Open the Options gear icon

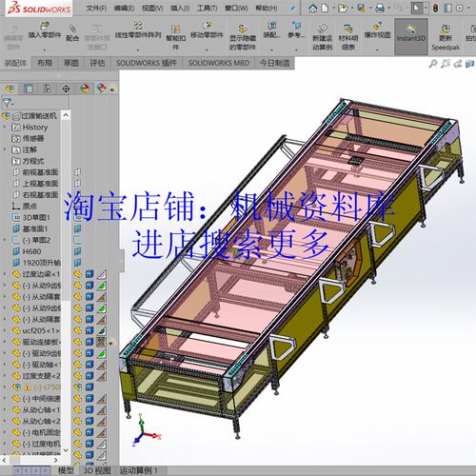[459, 8]
